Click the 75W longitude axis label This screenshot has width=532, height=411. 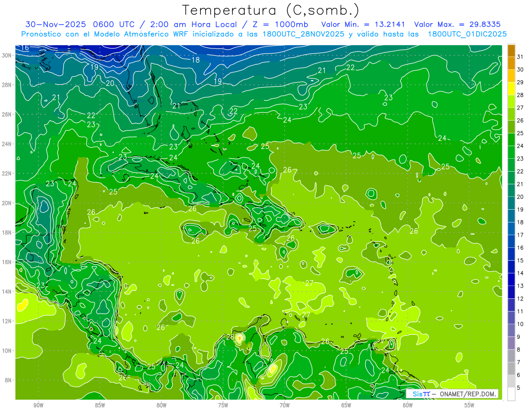[x=223, y=405]
